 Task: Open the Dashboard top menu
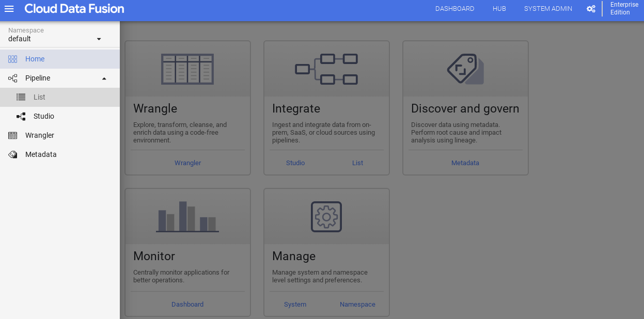(454, 9)
